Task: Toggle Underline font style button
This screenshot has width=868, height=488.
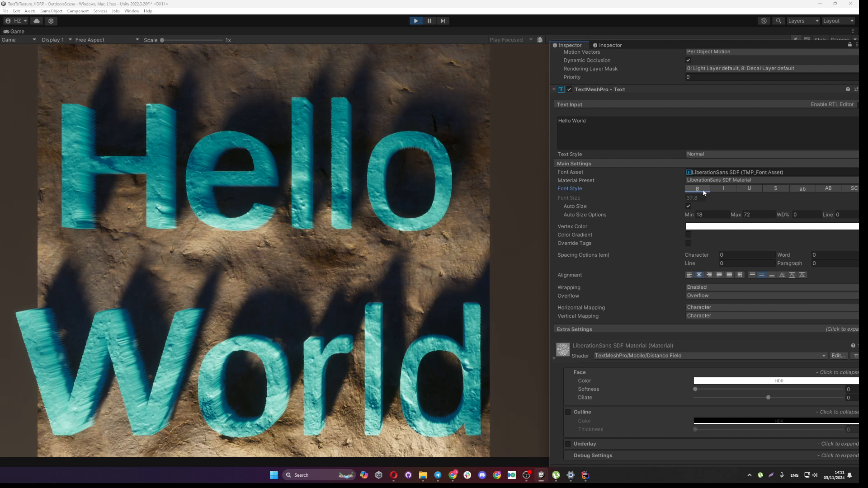Action: click(x=749, y=188)
